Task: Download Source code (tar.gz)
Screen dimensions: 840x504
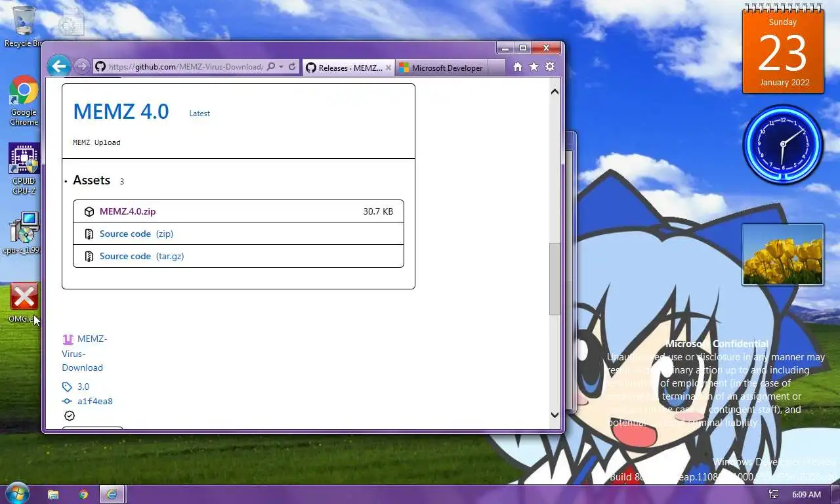Action: coord(142,256)
